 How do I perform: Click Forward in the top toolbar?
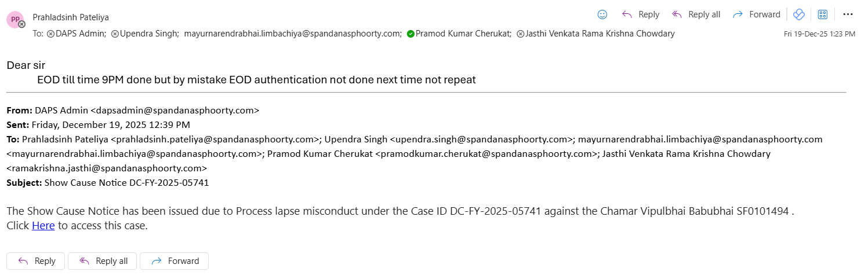click(x=757, y=14)
